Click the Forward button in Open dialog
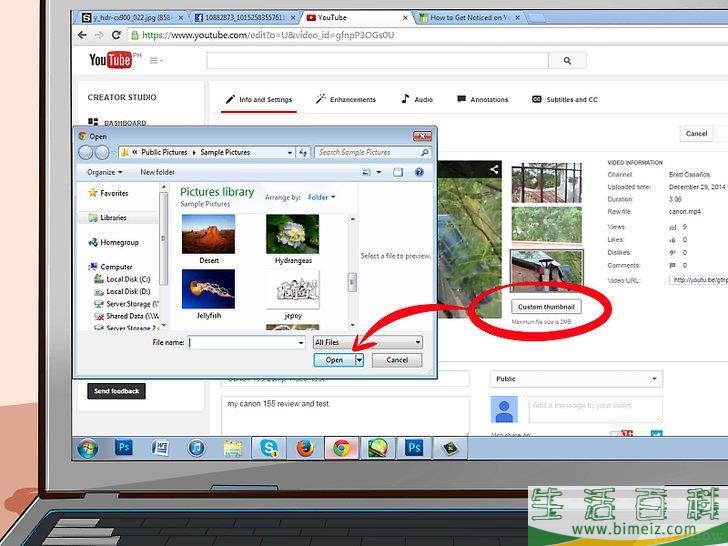 (x=102, y=152)
